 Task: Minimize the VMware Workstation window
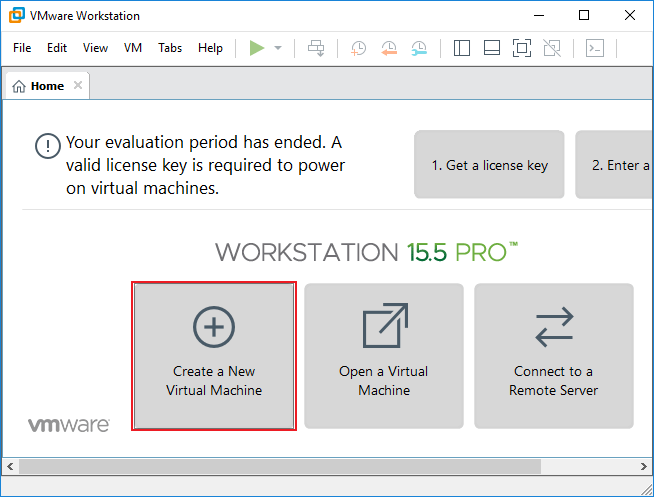(x=539, y=15)
